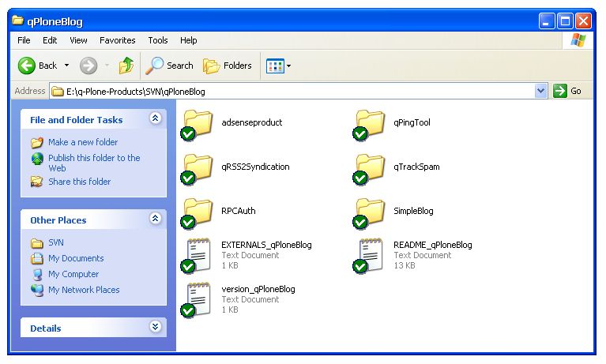This screenshot has height=364, width=606.
Task: Select the EXTERNALS_qPloneBlog text document icon
Action: [x=198, y=255]
